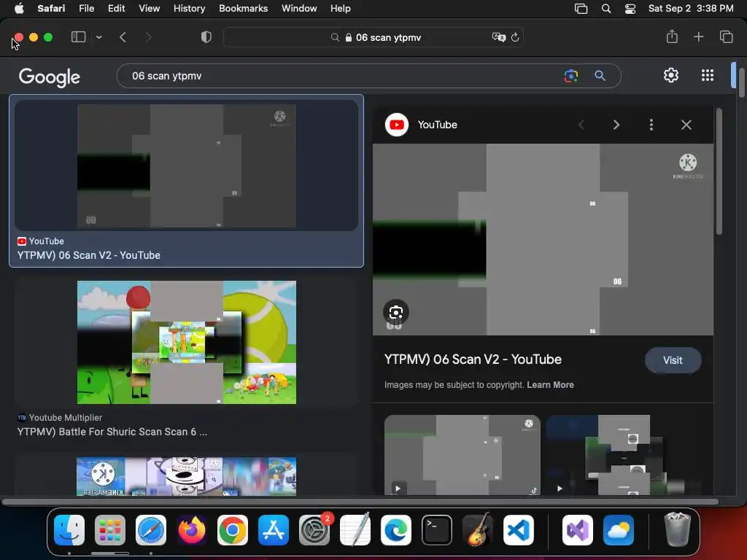Screen dimensions: 747x560
Task: Click the Google logo
Action: pos(50,77)
